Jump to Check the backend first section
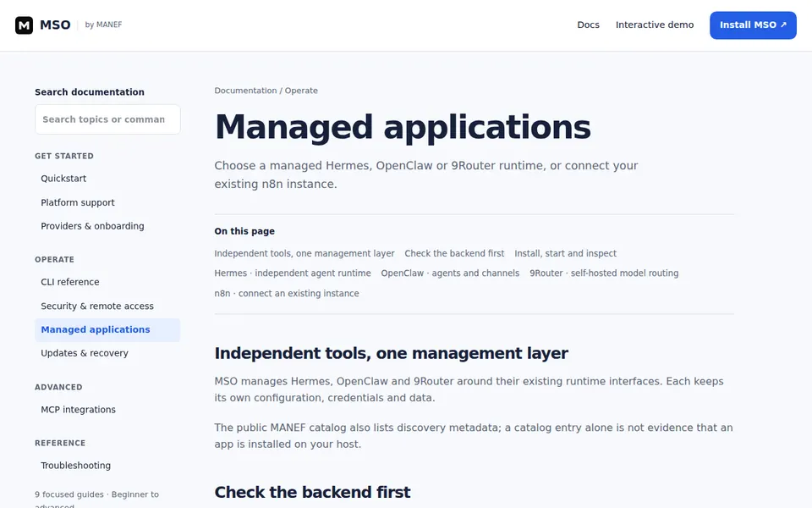812x508 pixels. click(454, 253)
